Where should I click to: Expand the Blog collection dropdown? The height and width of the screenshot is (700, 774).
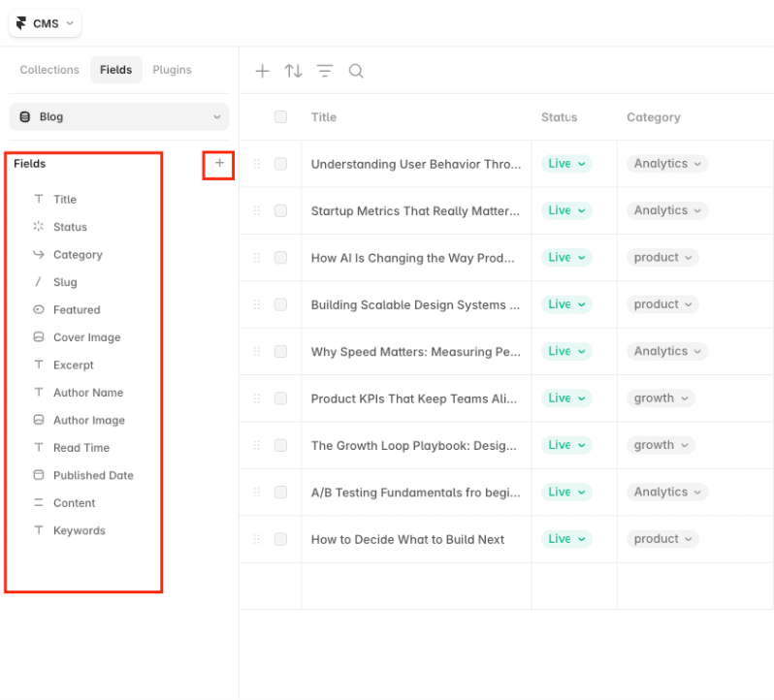coord(119,117)
